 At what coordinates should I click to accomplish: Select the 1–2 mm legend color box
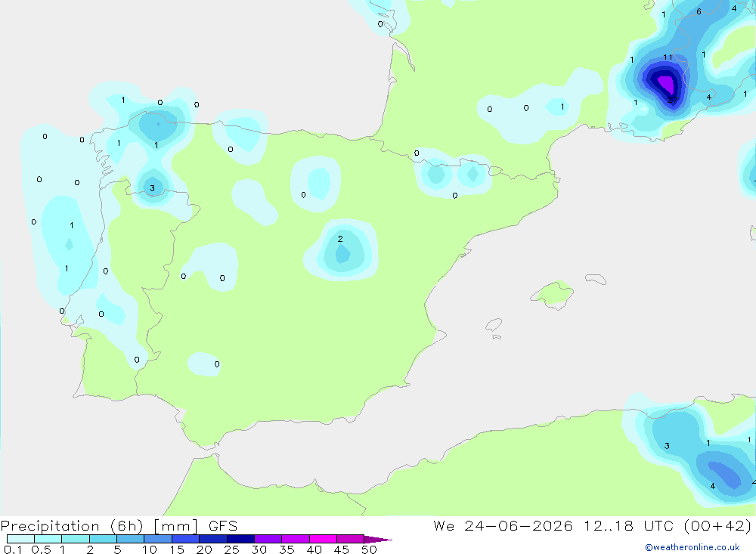click(x=76, y=539)
